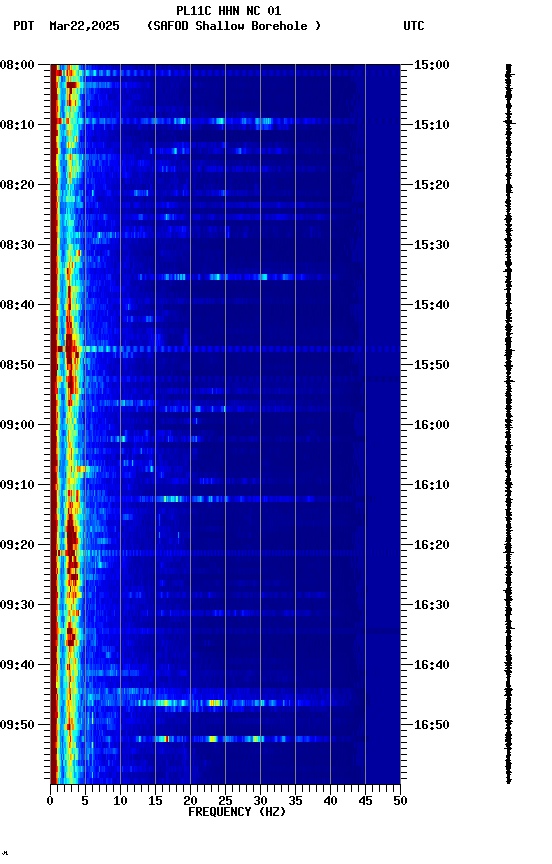Click the 15:20 UTC time label
The image size is (552, 864).
coord(431,185)
